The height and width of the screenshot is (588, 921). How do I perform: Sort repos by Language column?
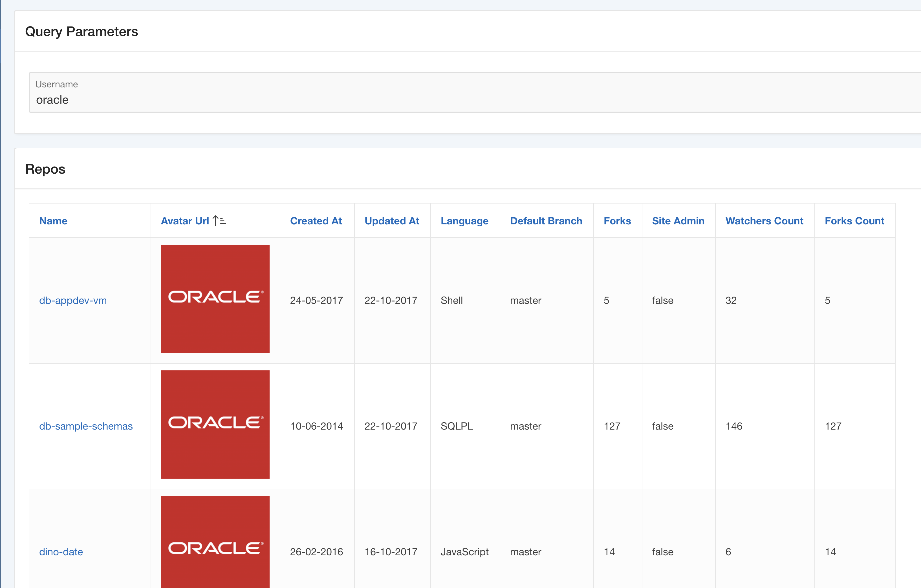click(464, 221)
